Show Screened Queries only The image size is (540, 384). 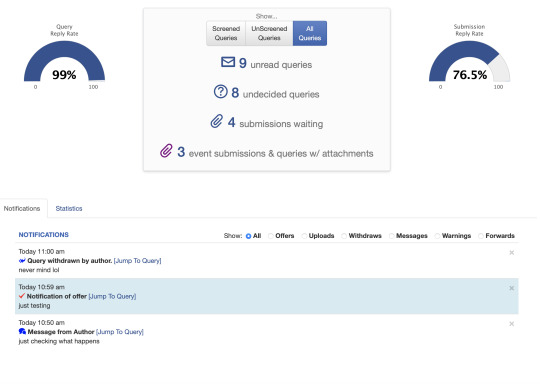[x=226, y=33]
